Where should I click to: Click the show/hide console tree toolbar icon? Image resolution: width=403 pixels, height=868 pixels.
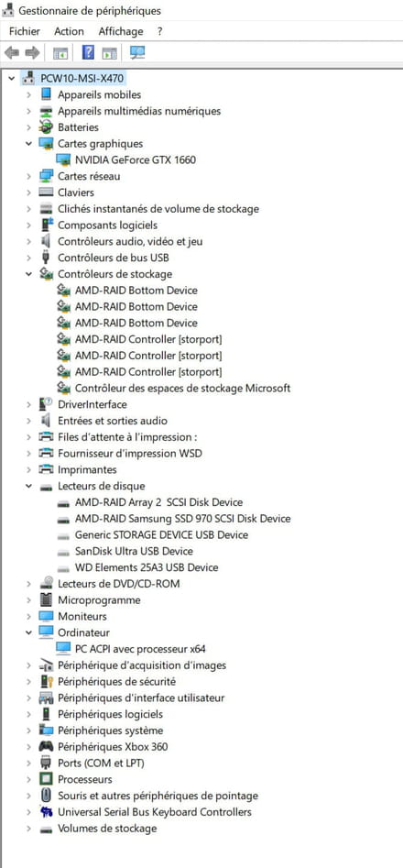pyautogui.click(x=60, y=53)
